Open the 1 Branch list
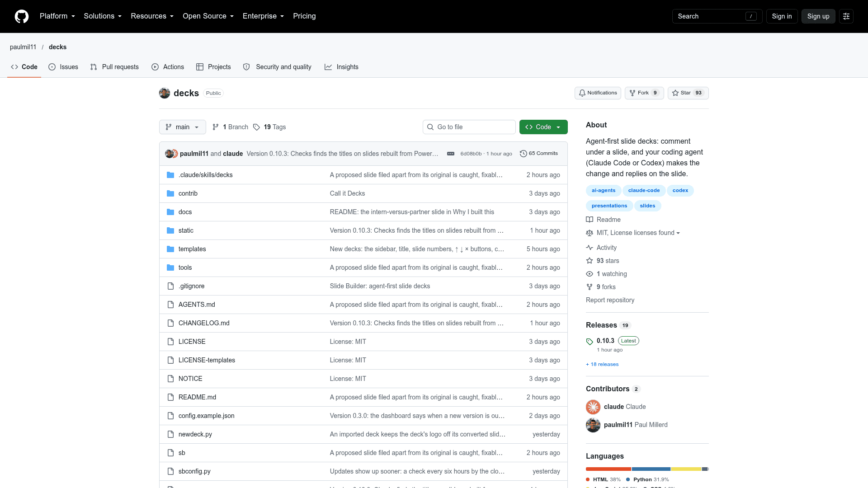This screenshot has height=488, width=868. [x=231, y=127]
